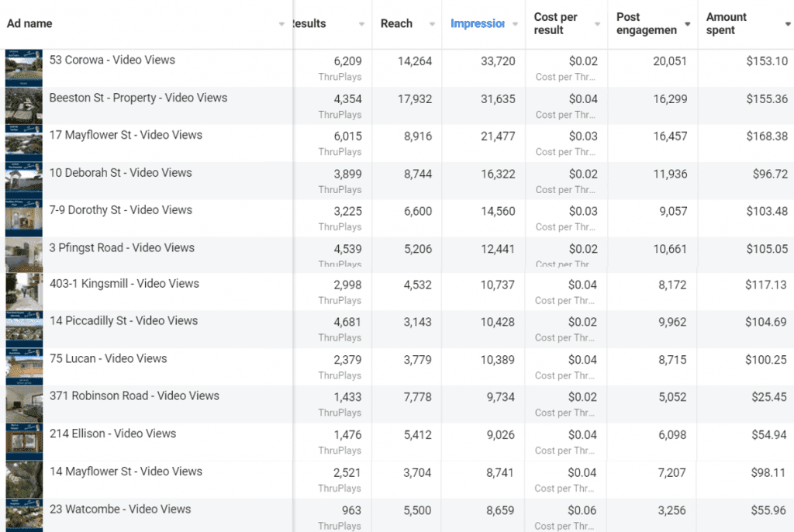
Task: Click the Amount spent column header
Action: [x=726, y=24]
